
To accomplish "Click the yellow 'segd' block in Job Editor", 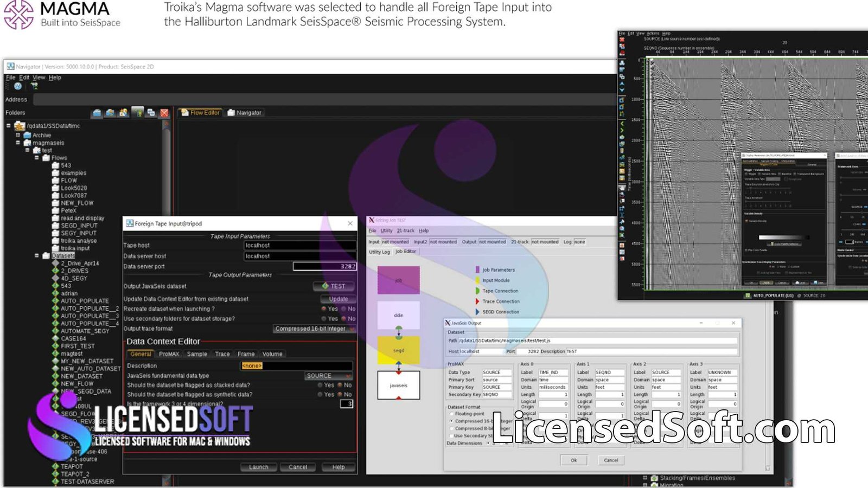I will point(399,350).
